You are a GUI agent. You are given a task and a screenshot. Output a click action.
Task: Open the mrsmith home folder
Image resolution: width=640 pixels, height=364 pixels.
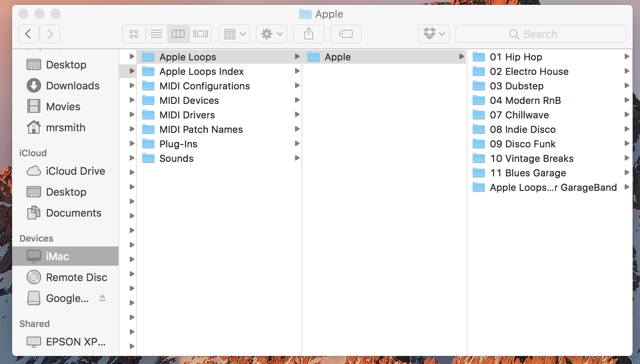(65, 128)
